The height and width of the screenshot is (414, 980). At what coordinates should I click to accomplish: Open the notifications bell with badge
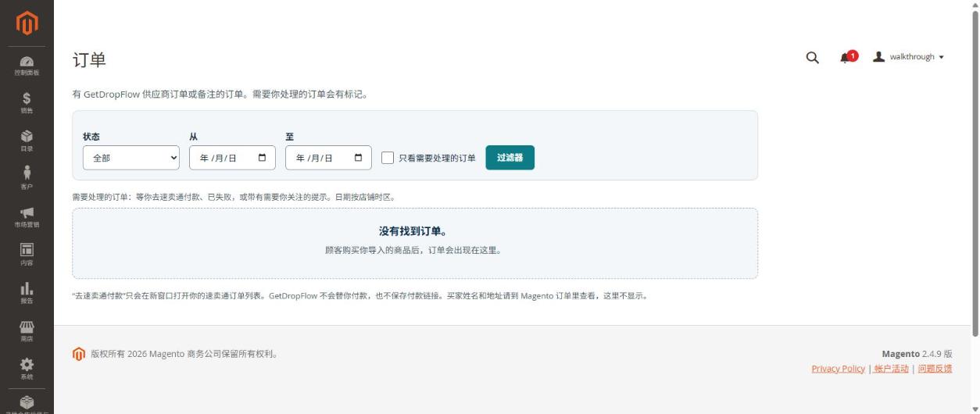(848, 57)
